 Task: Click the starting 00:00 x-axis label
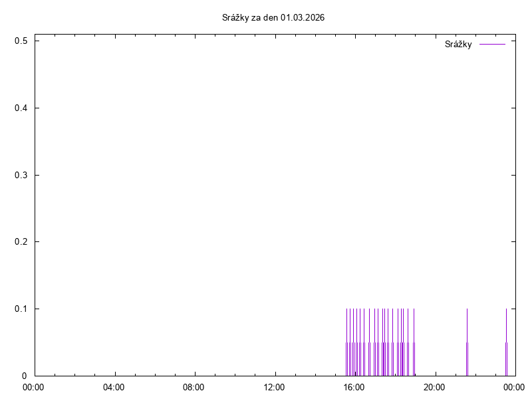[35, 387]
